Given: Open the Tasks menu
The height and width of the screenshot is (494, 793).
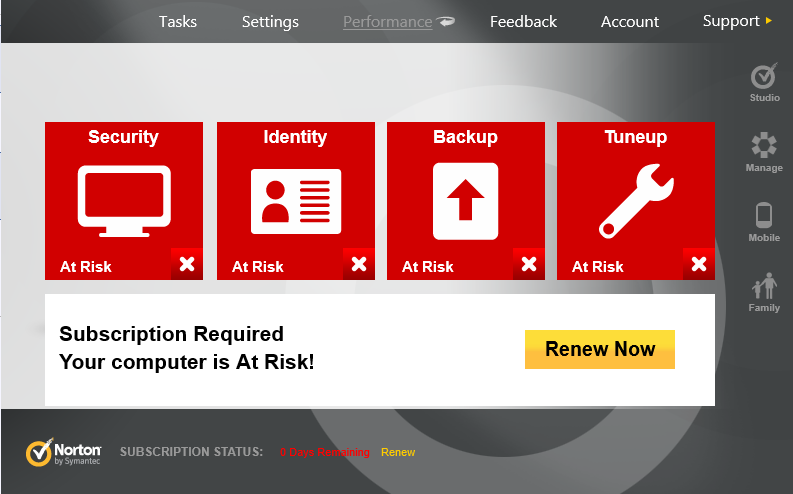Looking at the screenshot, I should tap(178, 22).
